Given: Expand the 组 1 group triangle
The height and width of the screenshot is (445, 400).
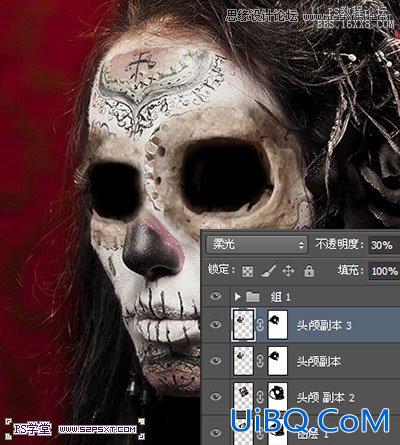Looking at the screenshot, I should click(237, 296).
